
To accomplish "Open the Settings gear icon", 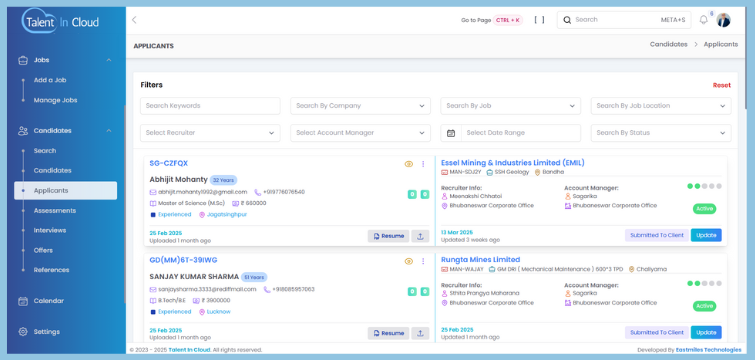I will [x=23, y=332].
